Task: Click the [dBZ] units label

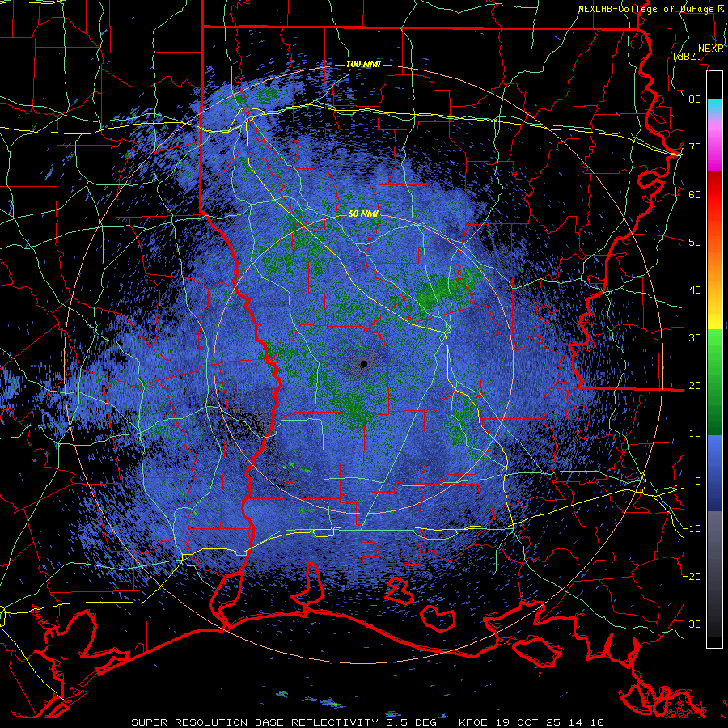Action: click(687, 57)
